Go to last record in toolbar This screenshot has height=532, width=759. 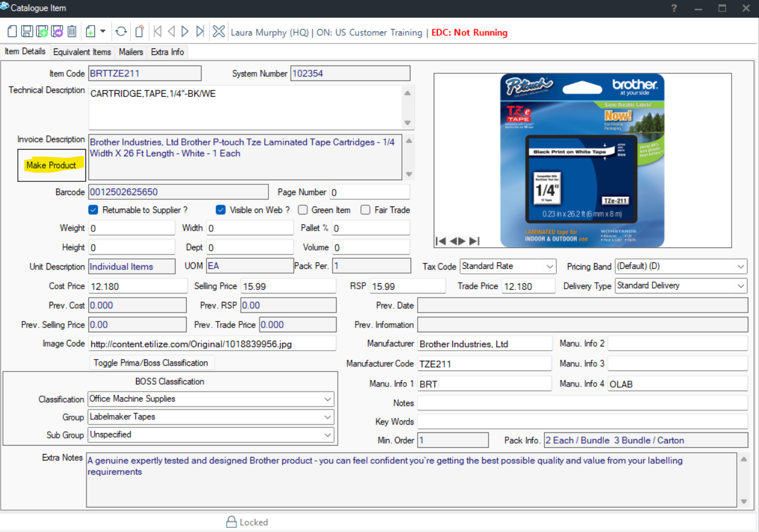coord(200,32)
